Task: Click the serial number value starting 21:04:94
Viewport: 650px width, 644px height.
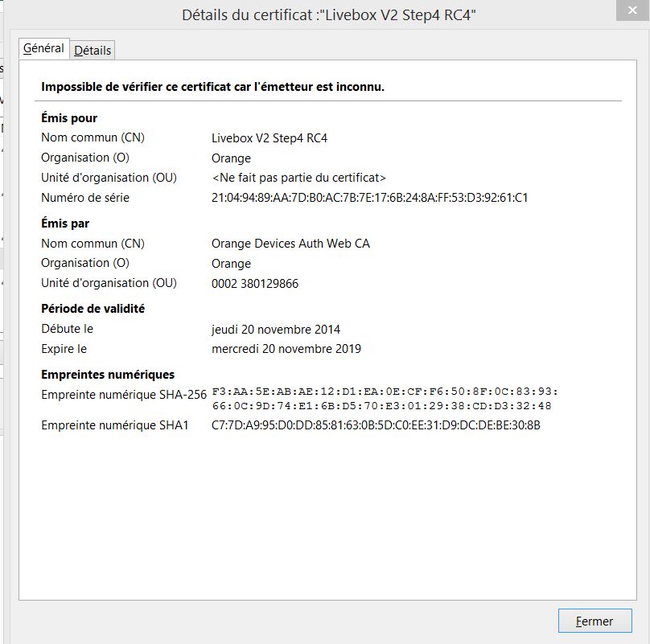Action: point(369,198)
